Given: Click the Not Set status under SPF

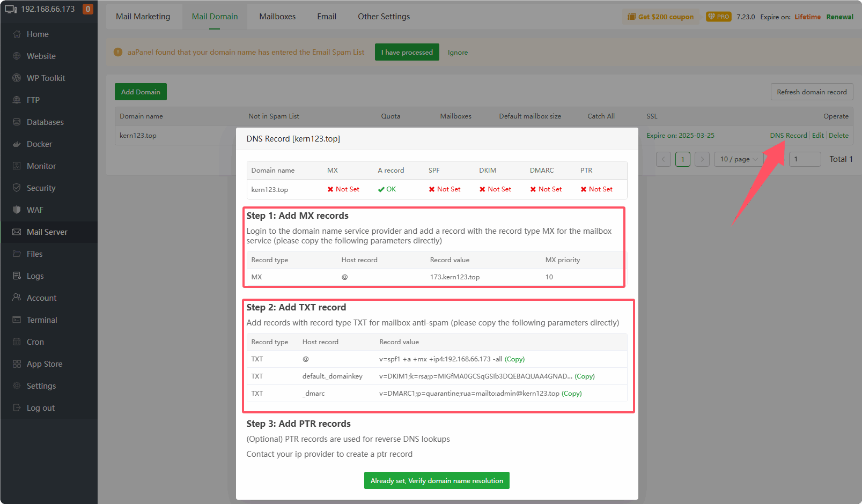Looking at the screenshot, I should pos(445,189).
